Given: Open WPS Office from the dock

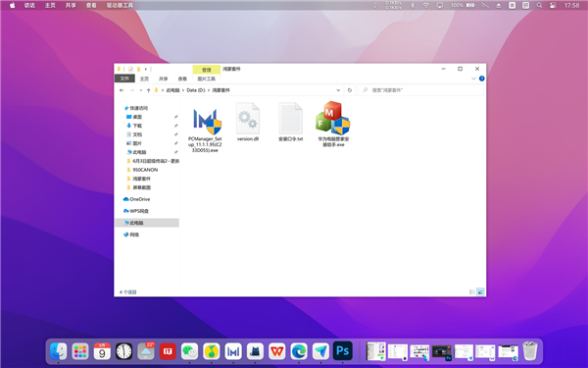Looking at the screenshot, I should click(x=277, y=351).
